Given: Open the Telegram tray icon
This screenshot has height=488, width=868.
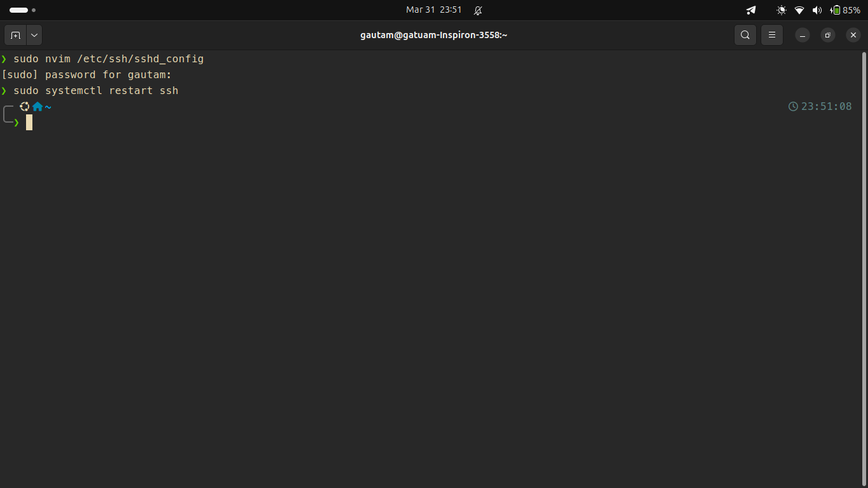Looking at the screenshot, I should point(751,10).
